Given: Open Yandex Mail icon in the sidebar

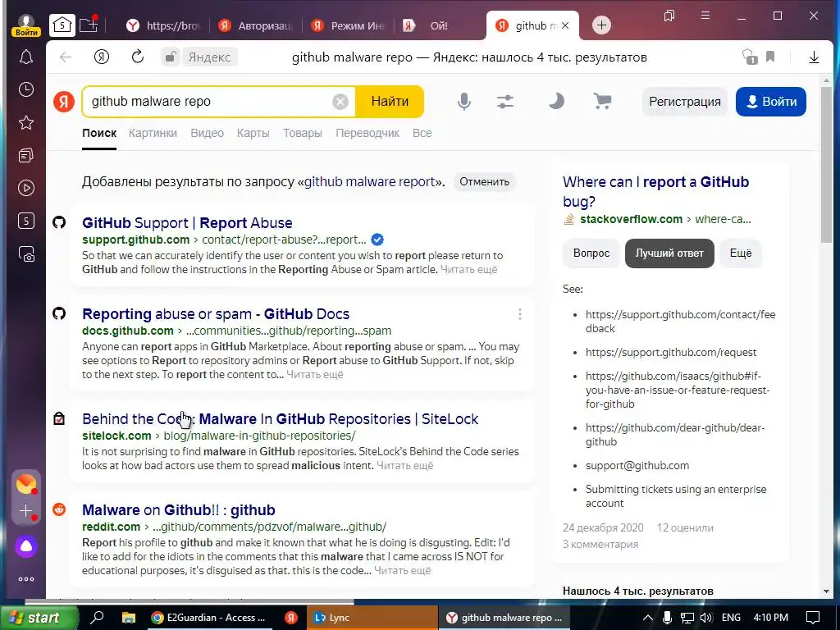Looking at the screenshot, I should 25,484.
